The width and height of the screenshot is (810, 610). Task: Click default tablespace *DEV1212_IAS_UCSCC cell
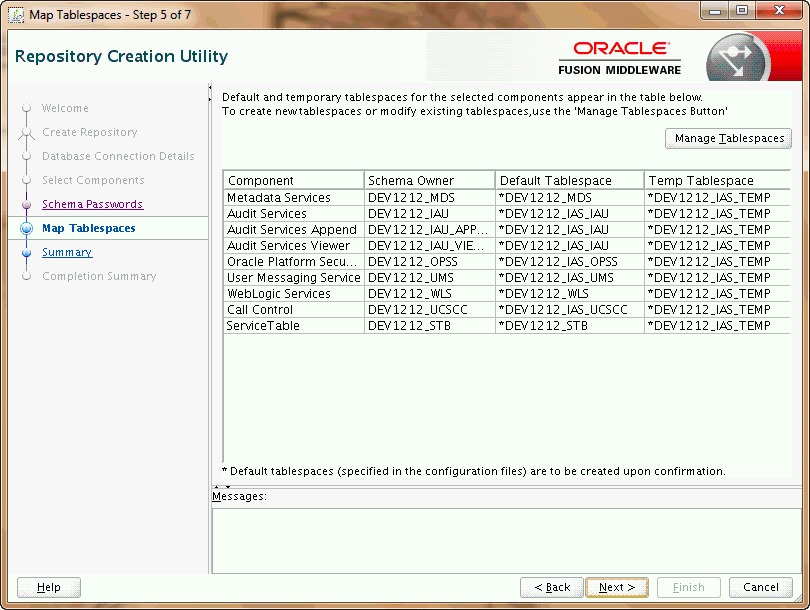(570, 310)
